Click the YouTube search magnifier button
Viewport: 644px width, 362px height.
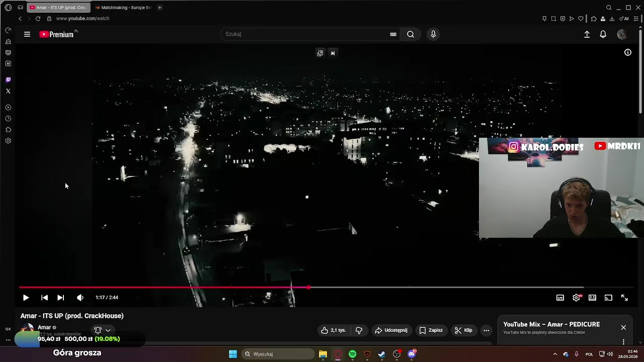(411, 34)
